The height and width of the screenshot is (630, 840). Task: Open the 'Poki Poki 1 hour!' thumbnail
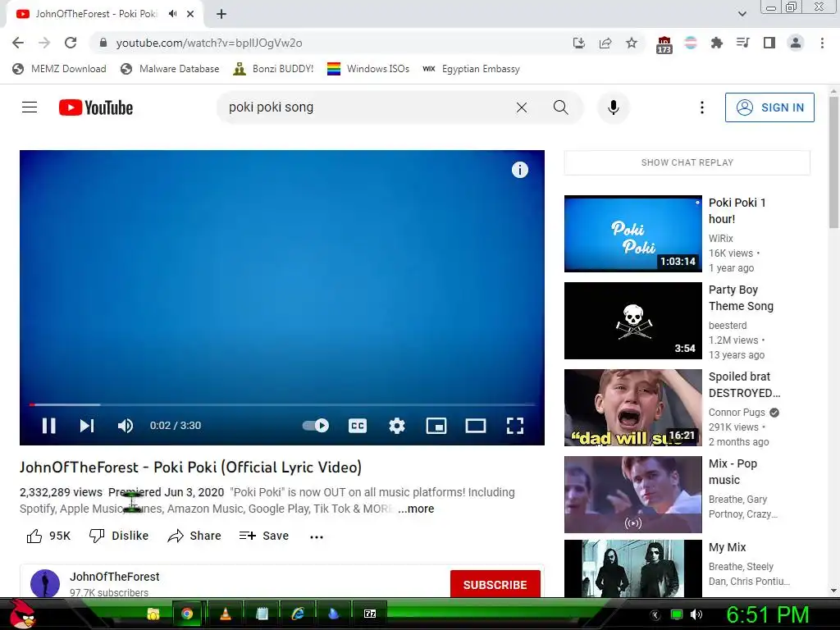(632, 234)
